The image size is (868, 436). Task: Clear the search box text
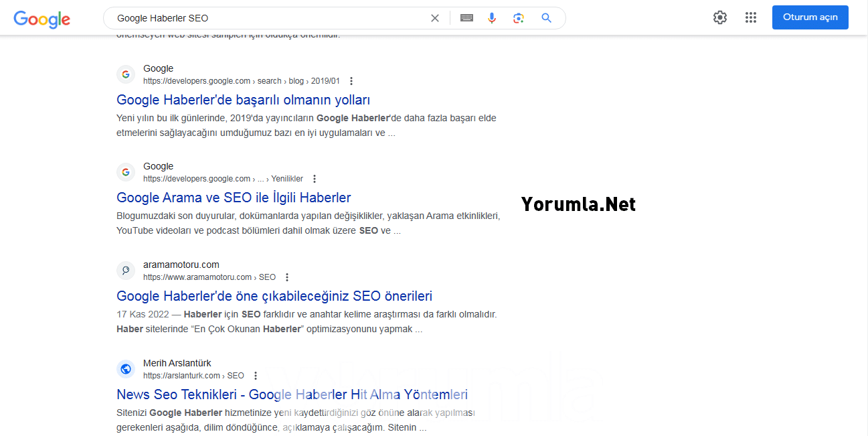435,18
